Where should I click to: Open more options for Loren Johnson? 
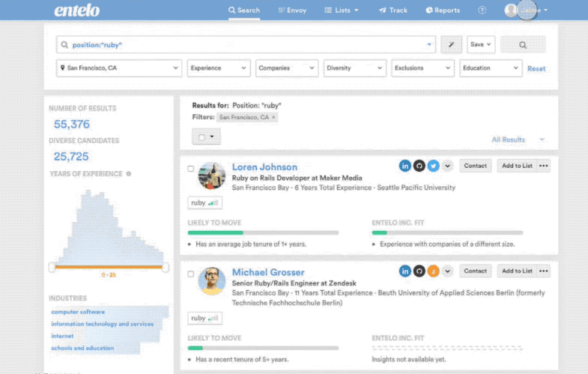(x=544, y=166)
